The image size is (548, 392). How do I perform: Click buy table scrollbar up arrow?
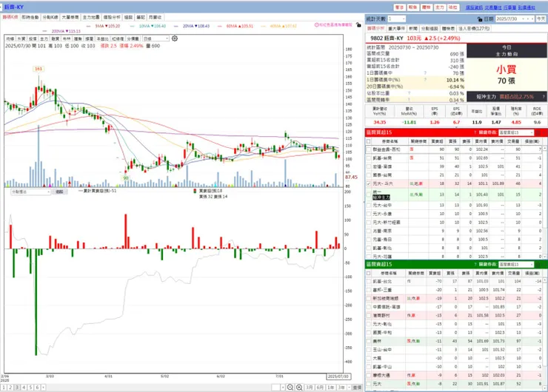(x=544, y=148)
